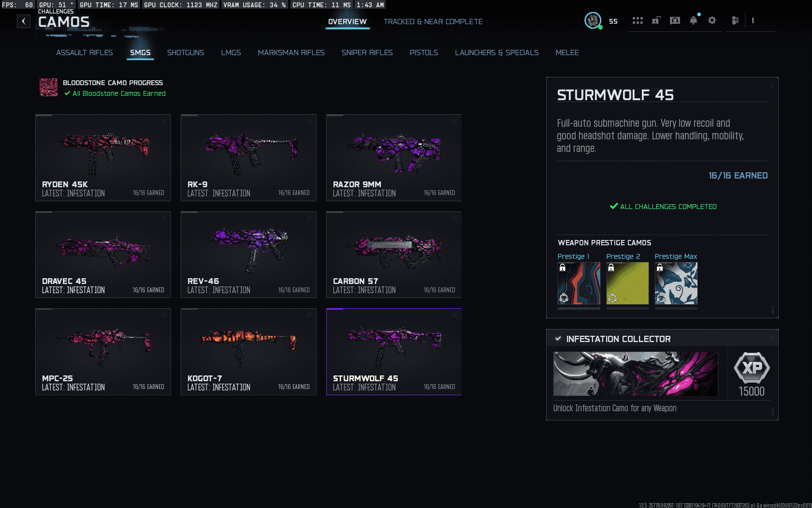Screen dimensions: 812x508
Task: Select the Prestige 1 camo swatch
Action: [579, 284]
